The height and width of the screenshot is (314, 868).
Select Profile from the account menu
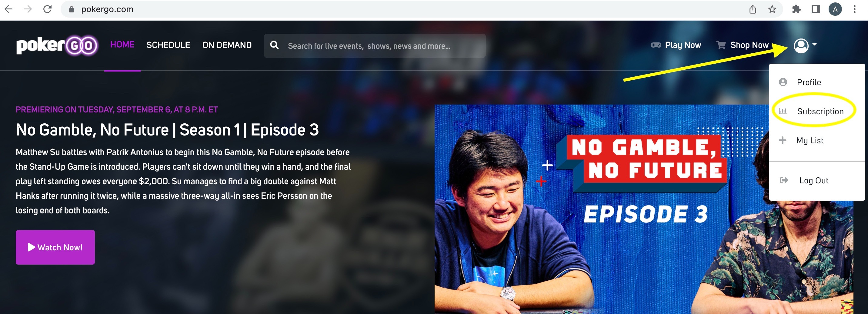(x=808, y=82)
